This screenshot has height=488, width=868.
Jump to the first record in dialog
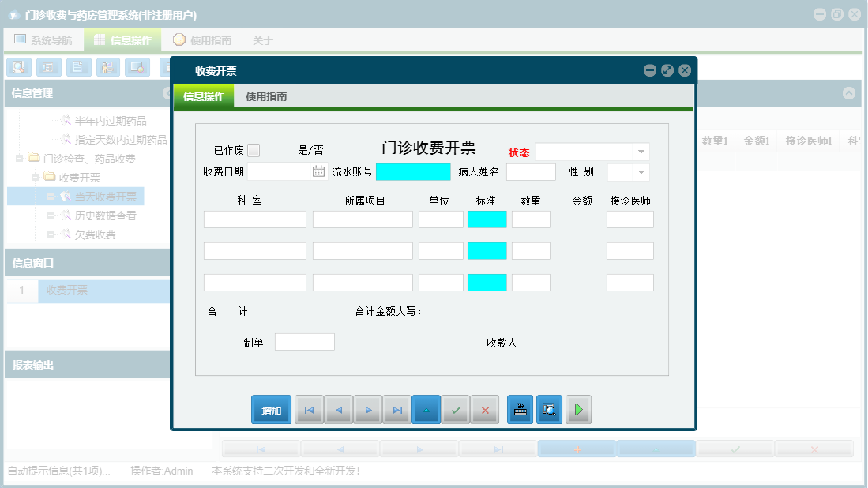(309, 410)
